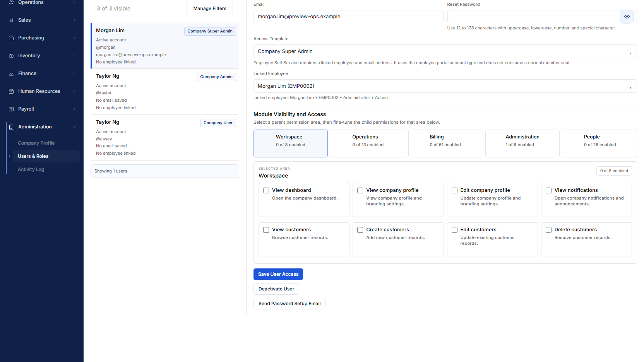Select the Workspace permission area tab
The image size is (644, 362).
[x=291, y=143]
